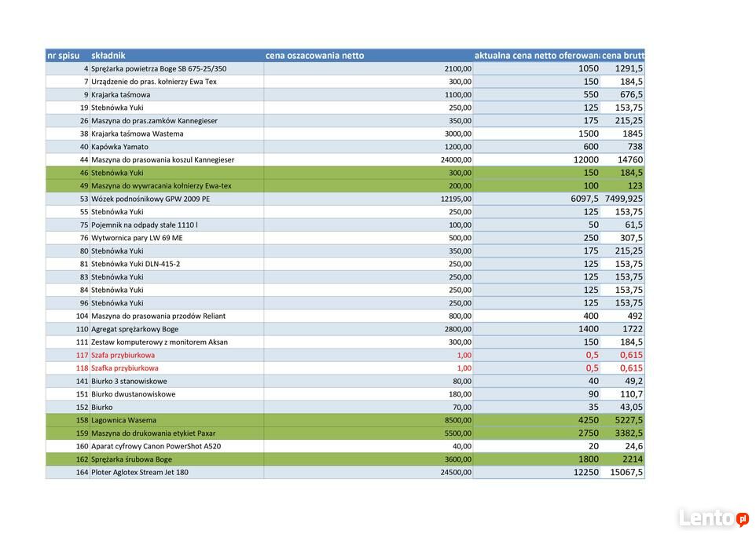Click "Zestaw komputerowy z monitorem Aksan"
756x534 pixels.
[x=159, y=342]
